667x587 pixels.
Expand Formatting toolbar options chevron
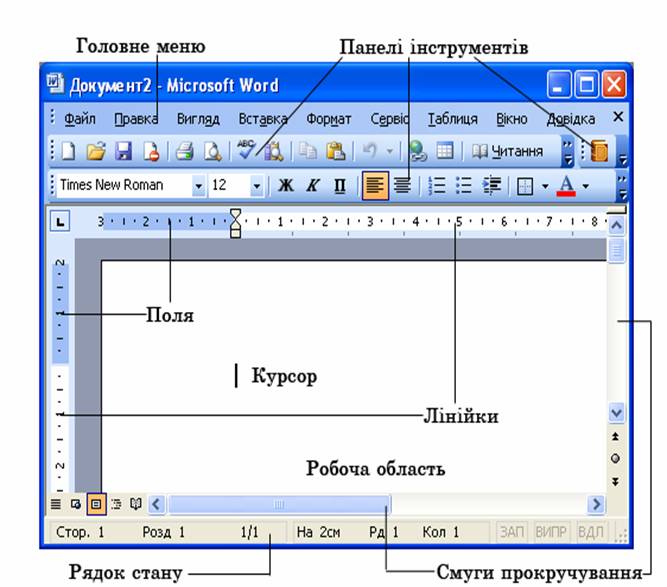tap(622, 186)
